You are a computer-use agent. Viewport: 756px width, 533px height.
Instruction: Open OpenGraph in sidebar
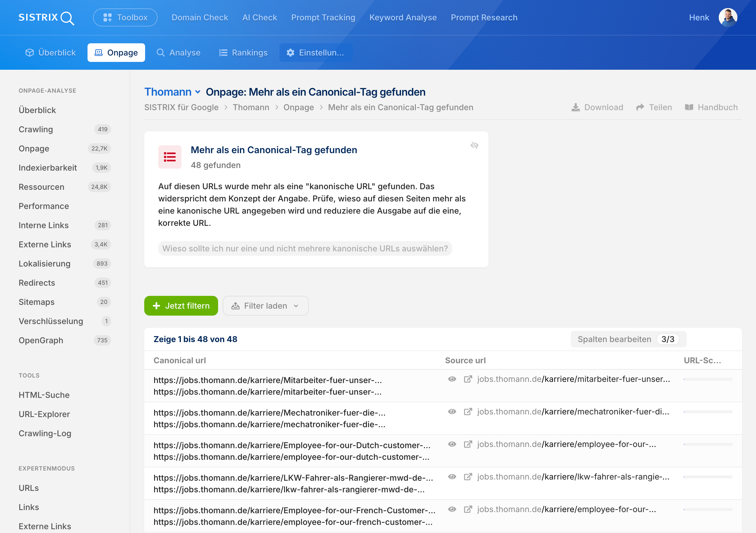65,340
